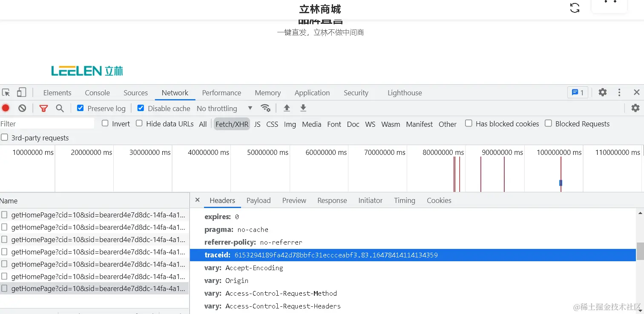Open the request Cookies tab
644x314 pixels.
coord(439,200)
